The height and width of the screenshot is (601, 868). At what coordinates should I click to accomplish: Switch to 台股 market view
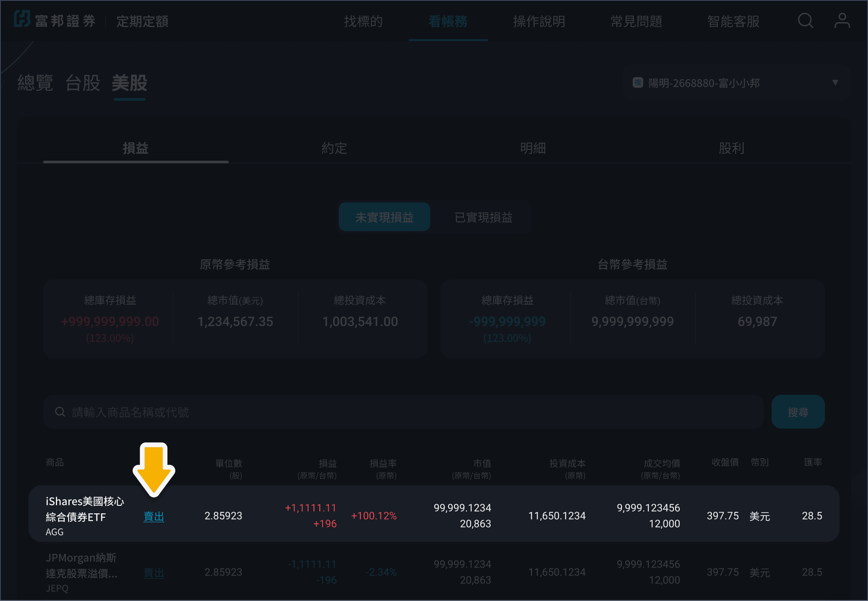click(x=83, y=83)
